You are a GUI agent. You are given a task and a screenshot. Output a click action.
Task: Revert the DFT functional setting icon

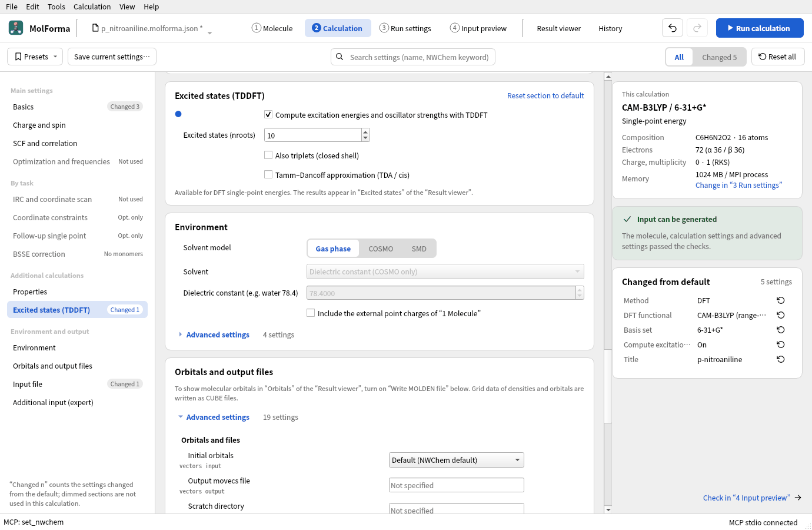point(781,315)
